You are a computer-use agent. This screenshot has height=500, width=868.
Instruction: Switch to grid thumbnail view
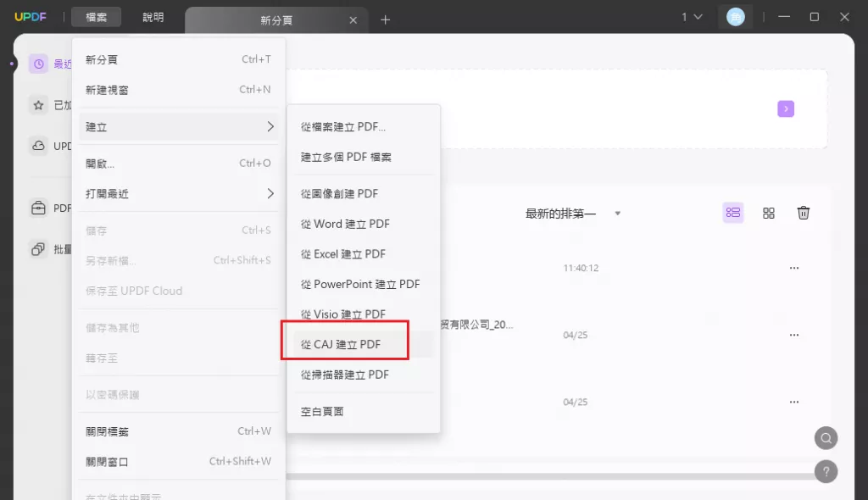tap(768, 214)
